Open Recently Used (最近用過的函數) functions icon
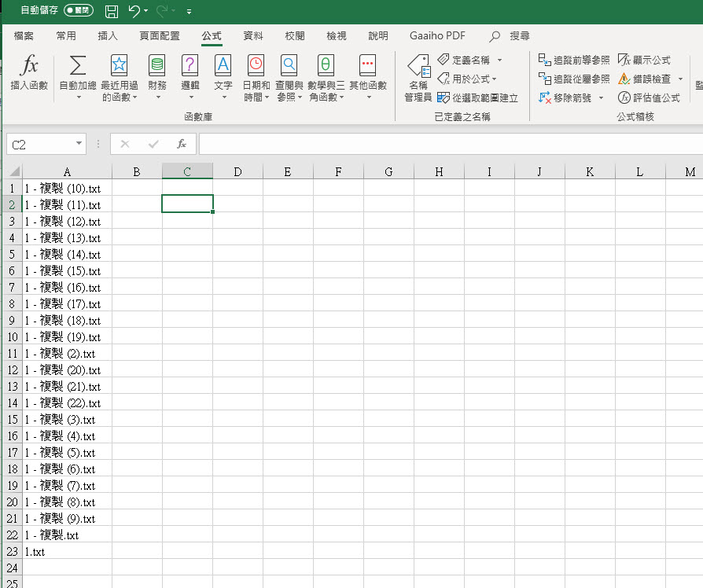 (119, 66)
